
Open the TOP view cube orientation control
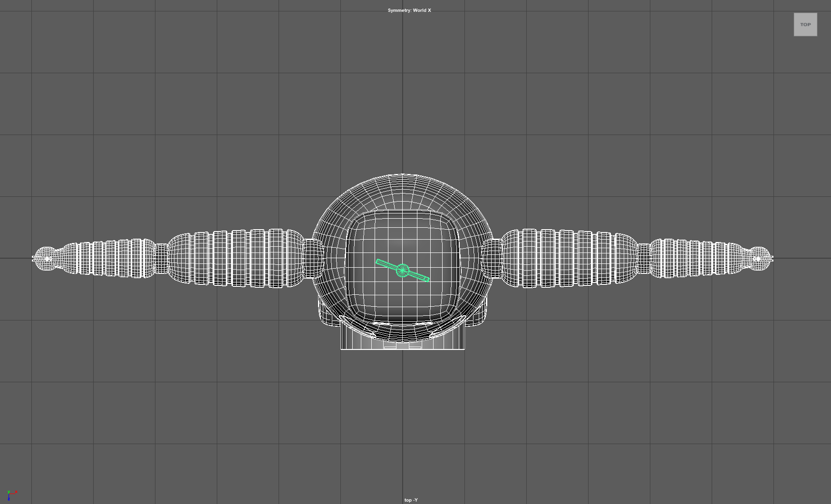pos(805,24)
